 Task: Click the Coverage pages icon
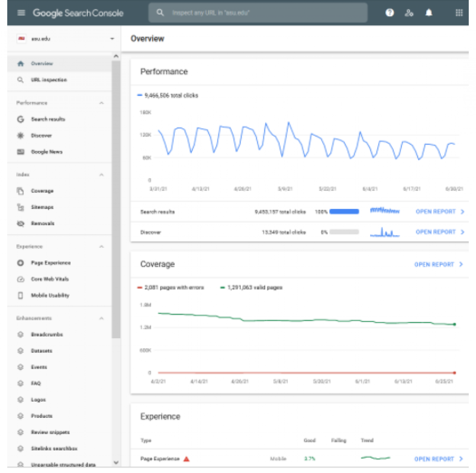point(21,191)
